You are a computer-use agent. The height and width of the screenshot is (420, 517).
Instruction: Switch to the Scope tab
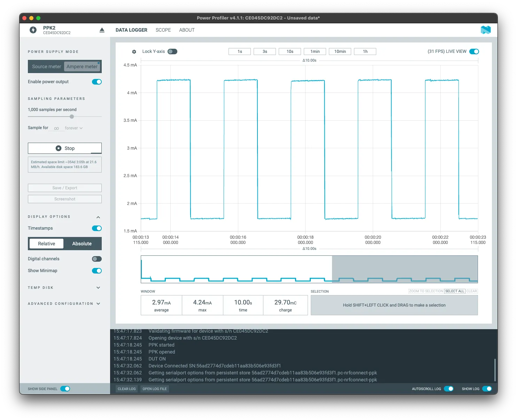point(163,30)
